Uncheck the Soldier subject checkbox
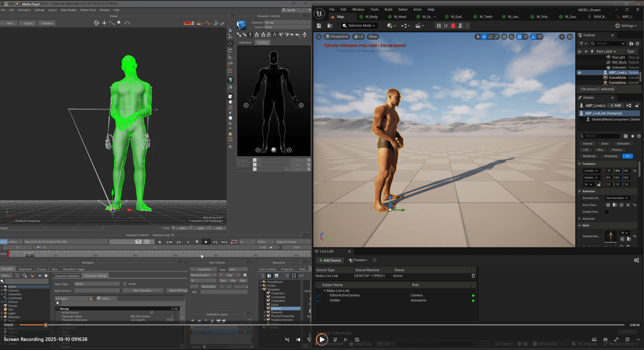The width and height of the screenshot is (644, 350). point(318,301)
